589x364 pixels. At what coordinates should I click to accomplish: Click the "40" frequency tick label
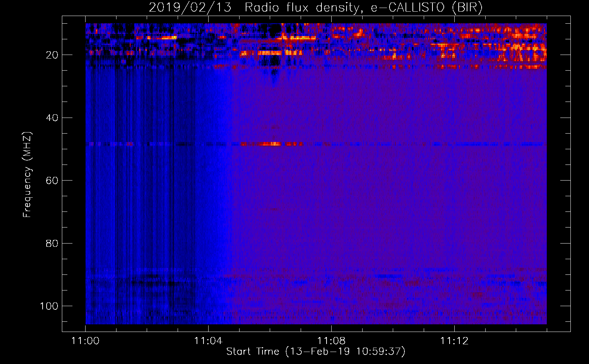pyautogui.click(x=52, y=118)
